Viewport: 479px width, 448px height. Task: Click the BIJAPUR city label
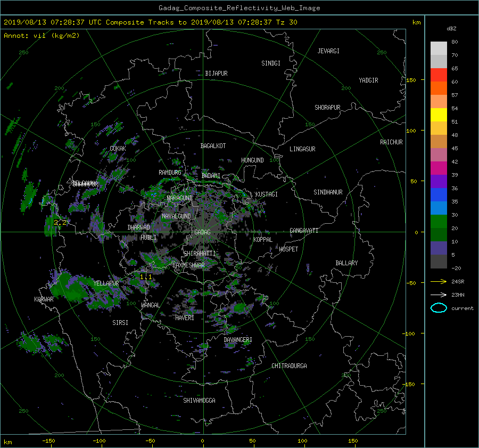point(216,74)
